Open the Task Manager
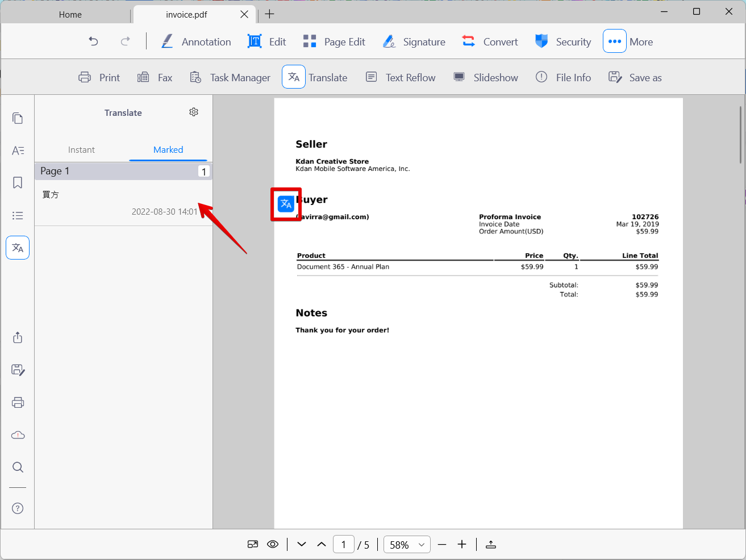The height and width of the screenshot is (560, 746). pos(230,77)
